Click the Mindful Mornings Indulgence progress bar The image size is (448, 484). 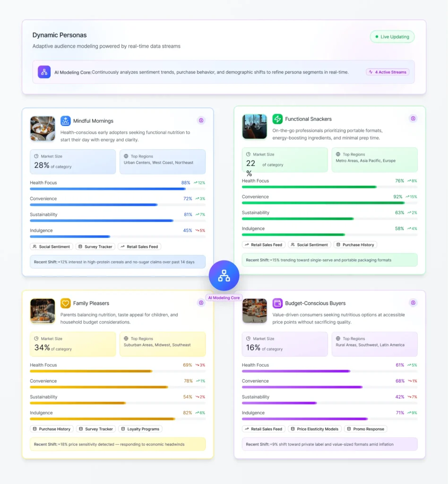tap(118, 237)
